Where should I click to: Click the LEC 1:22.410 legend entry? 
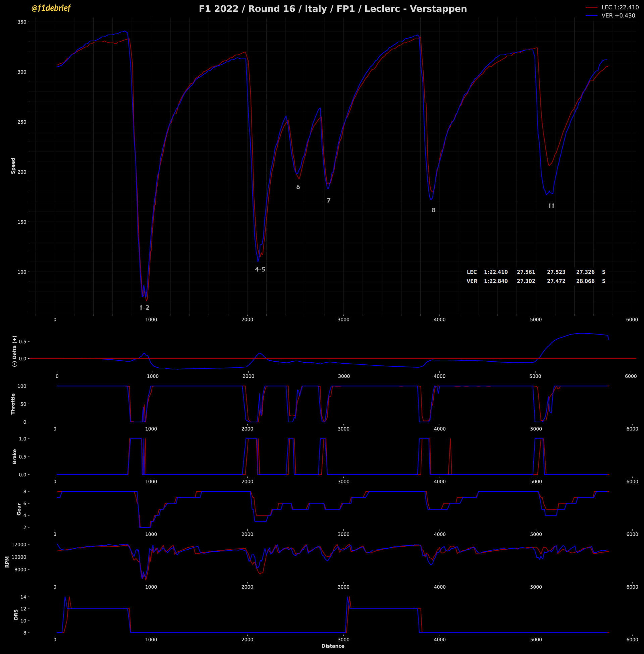620,7
